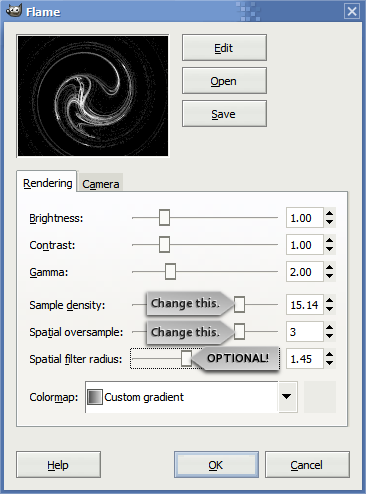Confirm the dialog with OK
Image resolution: width=366 pixels, height=494 pixels.
(x=216, y=465)
